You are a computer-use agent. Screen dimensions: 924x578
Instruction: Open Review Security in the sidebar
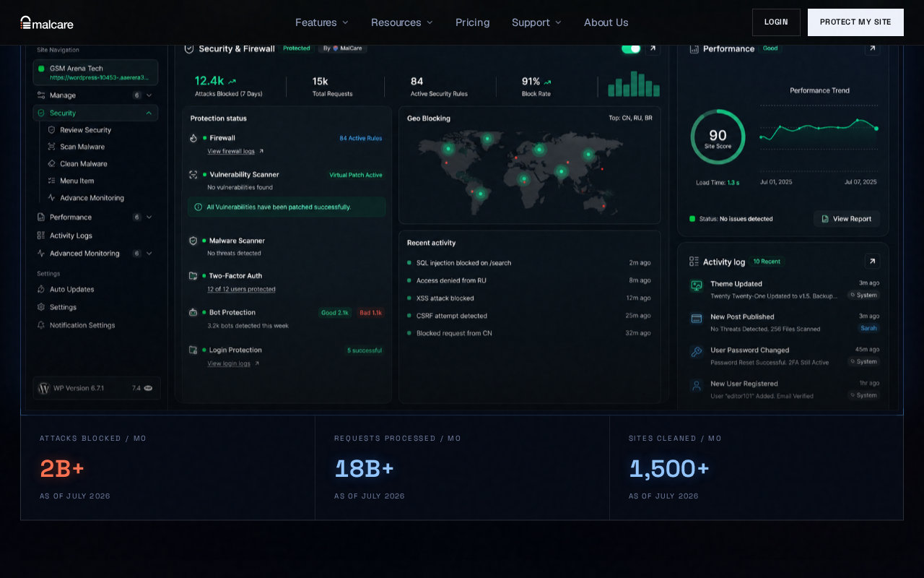(85, 130)
